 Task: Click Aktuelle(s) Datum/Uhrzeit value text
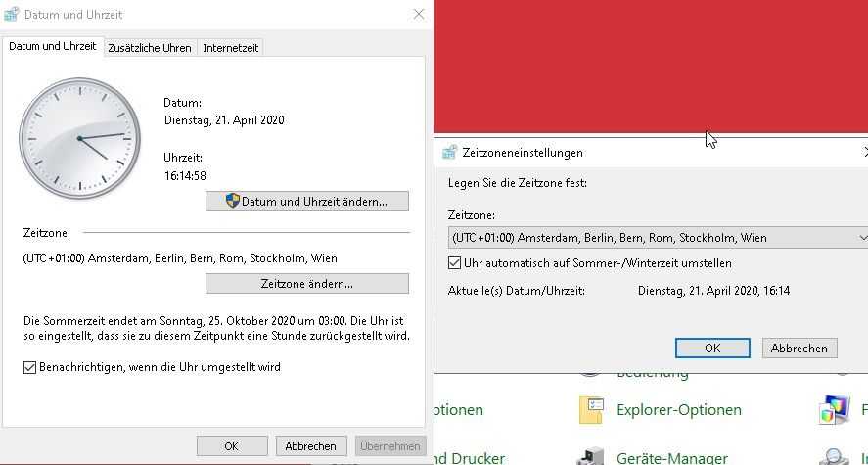[713, 290]
